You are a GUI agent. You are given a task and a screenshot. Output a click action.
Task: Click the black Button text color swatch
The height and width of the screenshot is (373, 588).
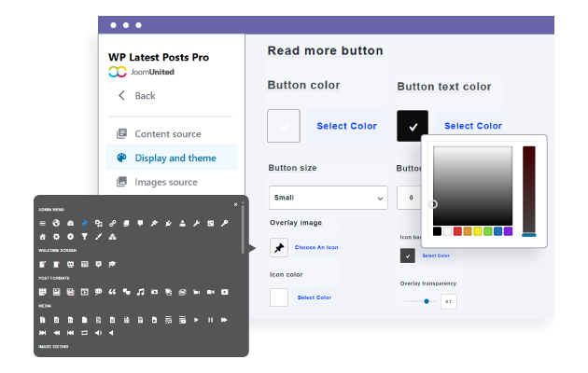(413, 126)
